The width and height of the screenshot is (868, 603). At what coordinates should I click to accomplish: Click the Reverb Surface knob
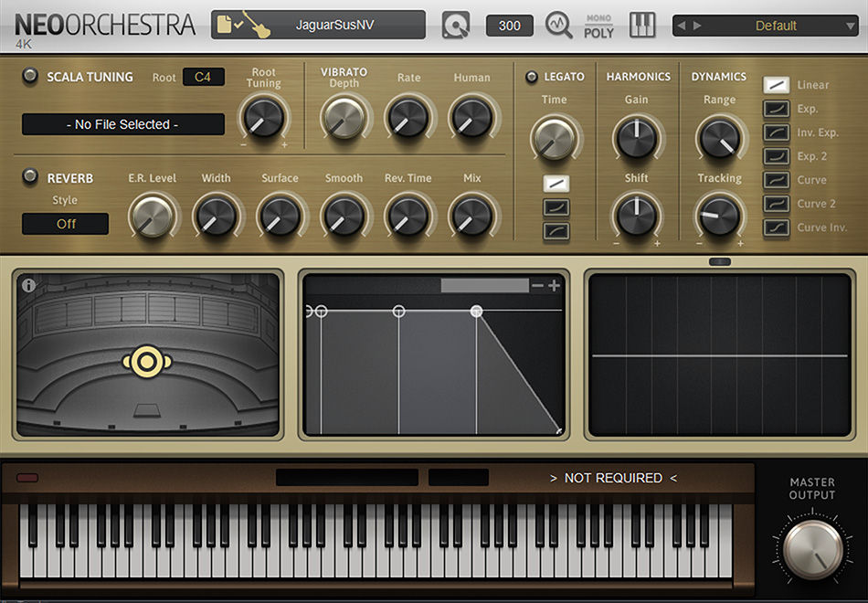[280, 215]
